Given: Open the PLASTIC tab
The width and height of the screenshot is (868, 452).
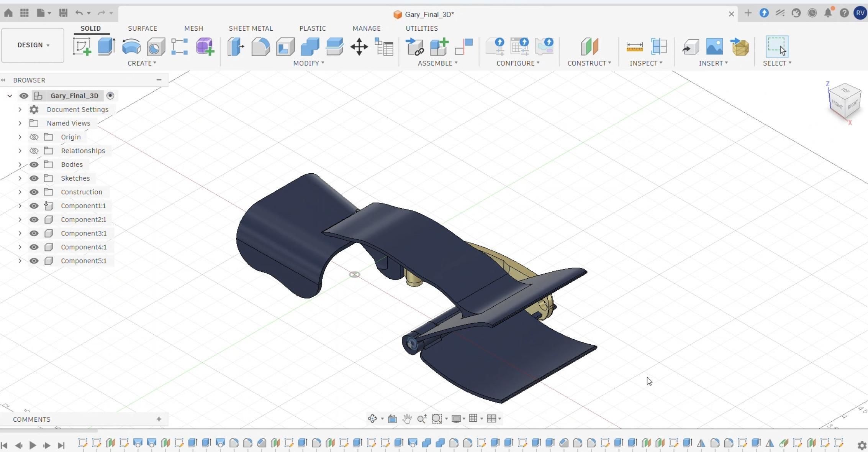Looking at the screenshot, I should click(313, 28).
